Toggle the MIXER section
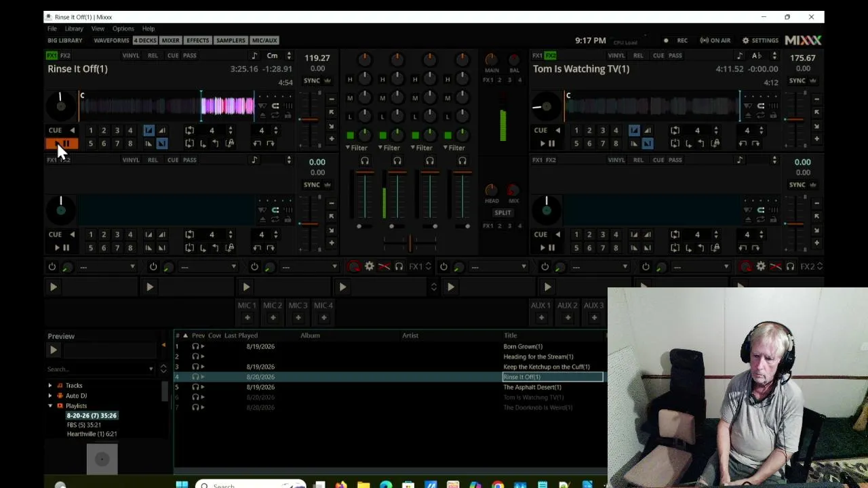The height and width of the screenshot is (488, 868). (x=171, y=41)
